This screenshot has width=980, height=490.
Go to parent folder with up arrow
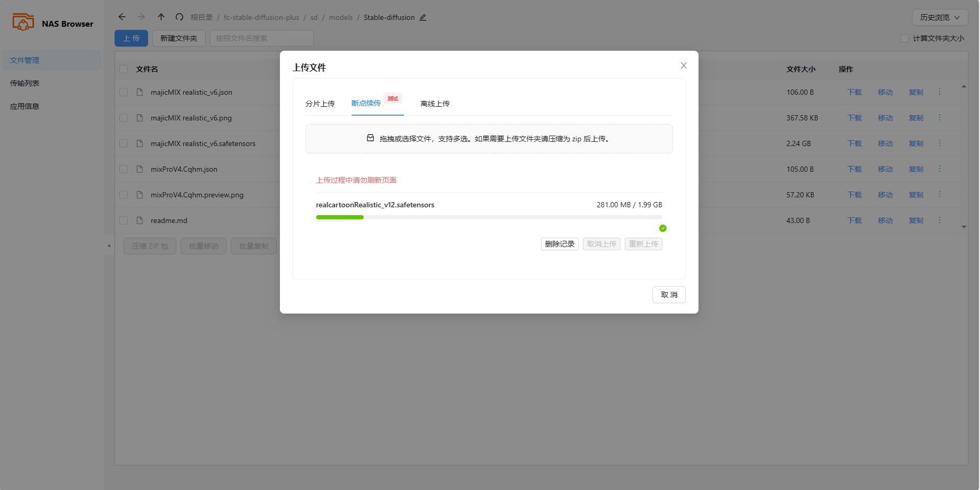click(161, 17)
